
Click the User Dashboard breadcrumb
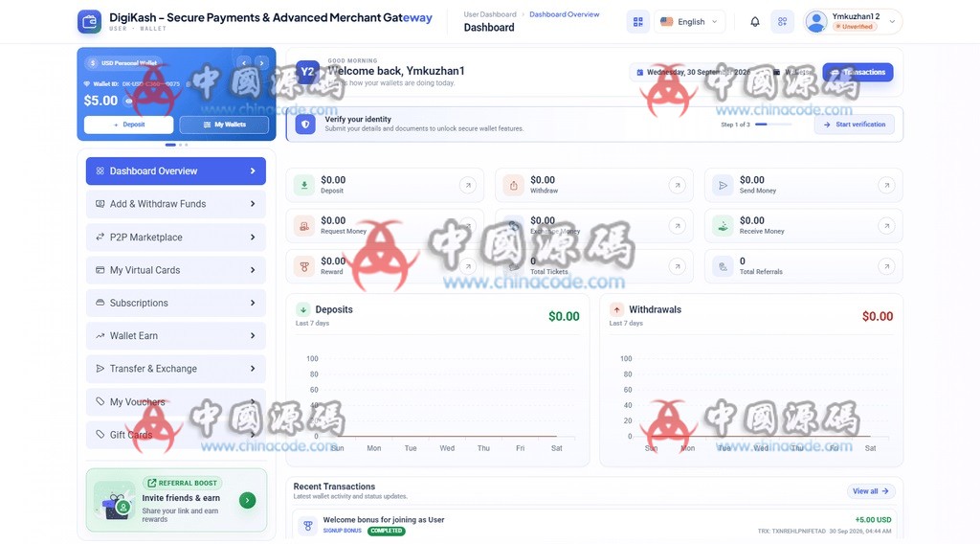click(490, 14)
